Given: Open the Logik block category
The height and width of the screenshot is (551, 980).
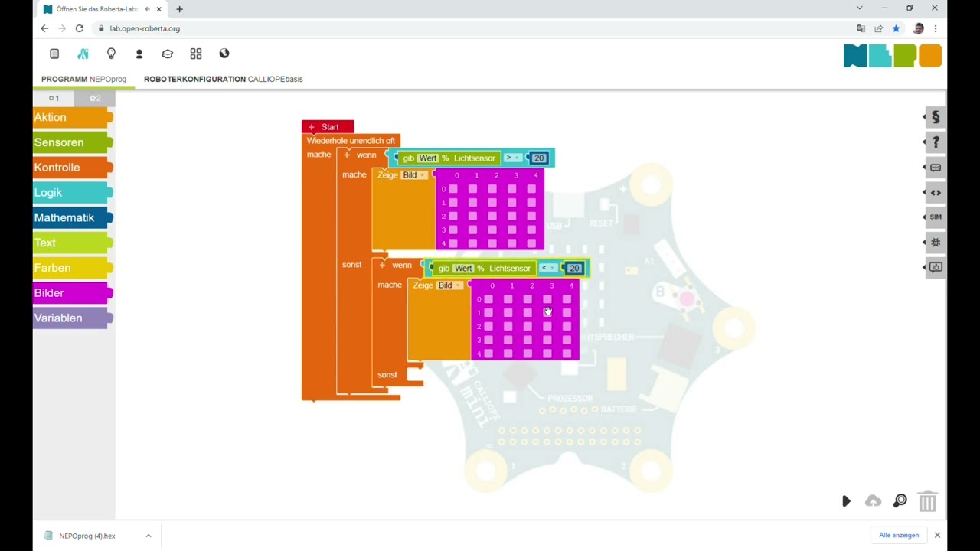Looking at the screenshot, I should (x=72, y=193).
